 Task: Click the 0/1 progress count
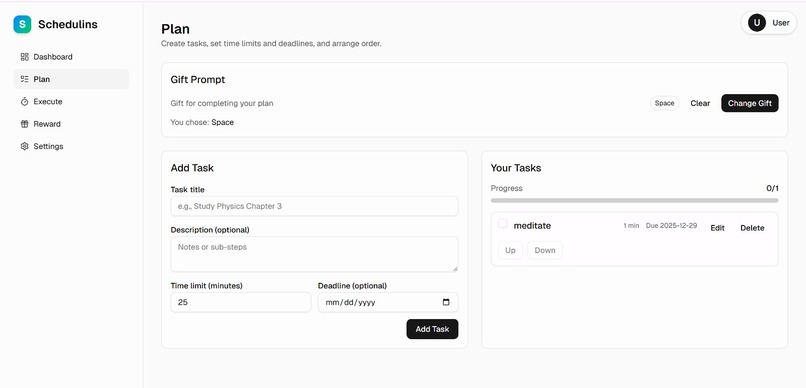click(x=772, y=188)
